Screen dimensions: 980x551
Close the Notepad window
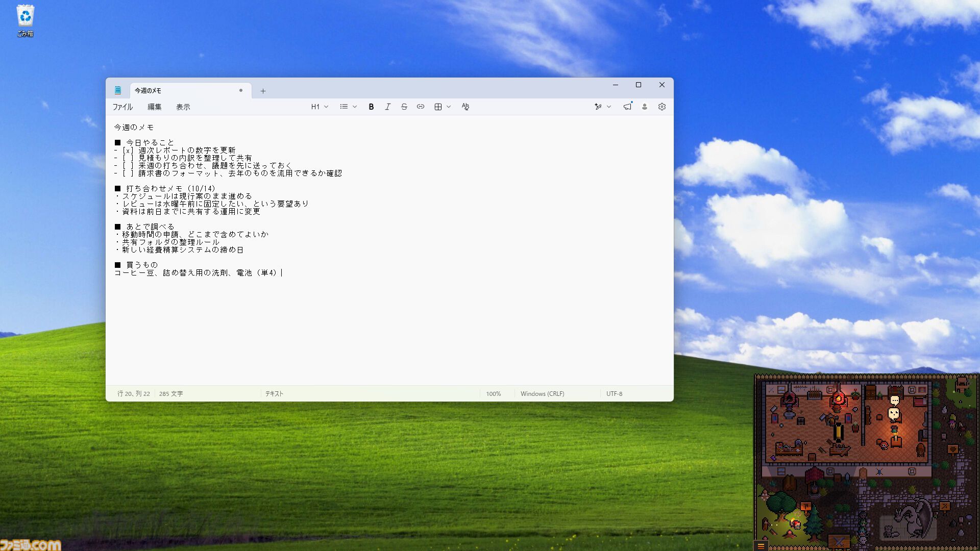click(662, 85)
